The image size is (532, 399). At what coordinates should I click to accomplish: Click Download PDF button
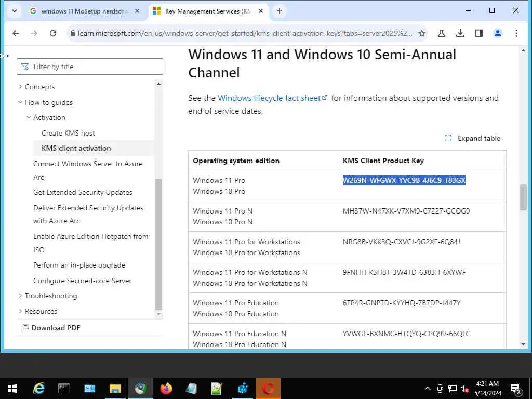51,328
